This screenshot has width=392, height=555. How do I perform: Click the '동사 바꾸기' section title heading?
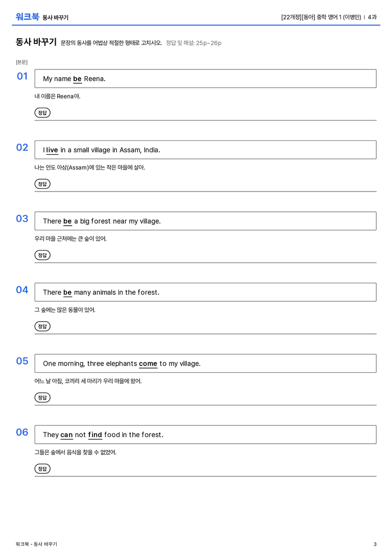point(36,42)
